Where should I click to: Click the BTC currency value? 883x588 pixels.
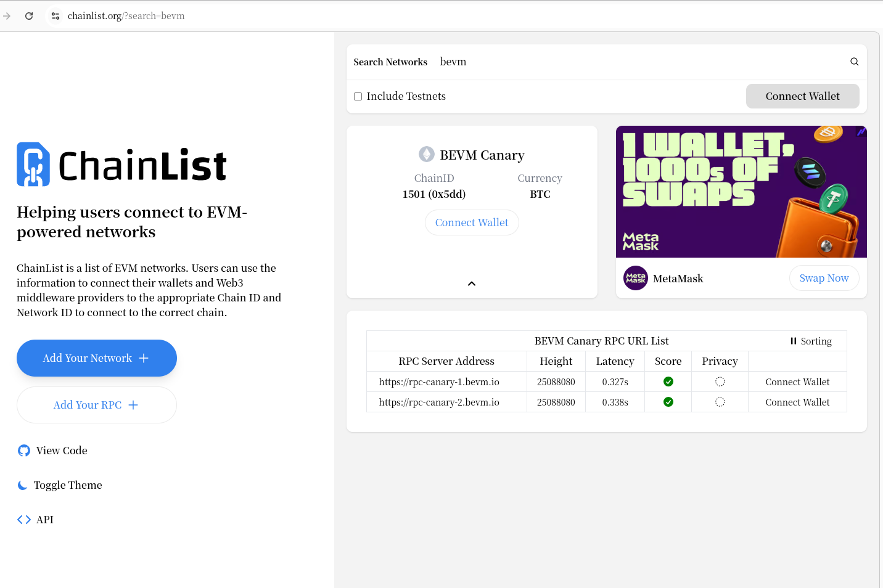click(540, 194)
